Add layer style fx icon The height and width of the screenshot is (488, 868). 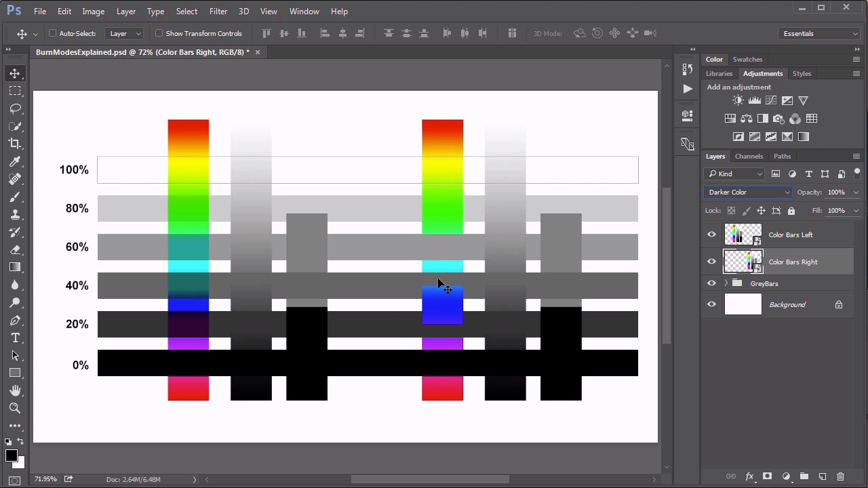tap(749, 476)
